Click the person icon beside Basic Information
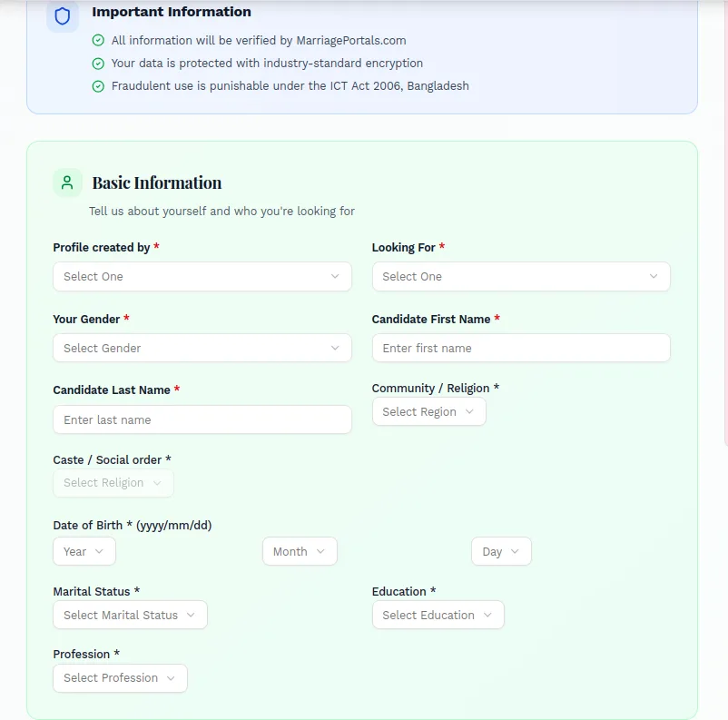This screenshot has width=728, height=720. point(67,182)
